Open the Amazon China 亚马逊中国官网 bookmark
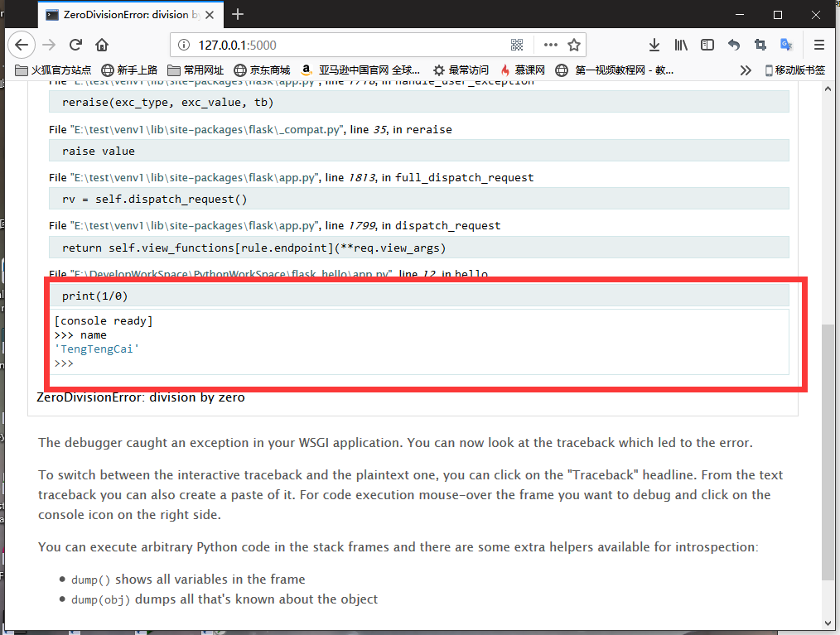Screen dimensions: 840x635 coord(360,70)
